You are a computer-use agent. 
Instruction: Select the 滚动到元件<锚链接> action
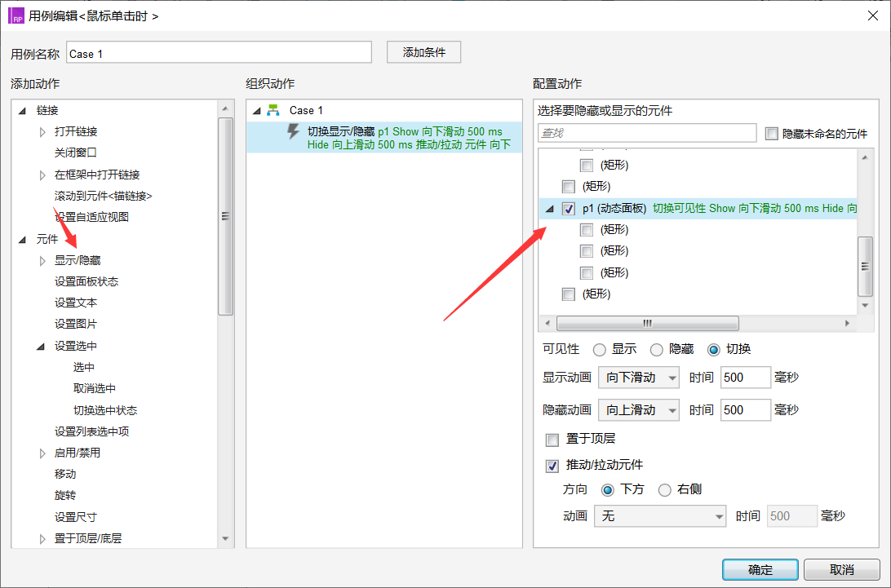(x=104, y=196)
